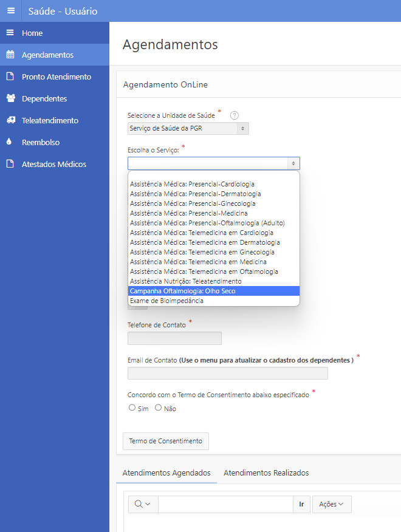The height and width of the screenshot is (532, 401).
Task: Select the Sim consent radio button
Action: click(x=132, y=408)
